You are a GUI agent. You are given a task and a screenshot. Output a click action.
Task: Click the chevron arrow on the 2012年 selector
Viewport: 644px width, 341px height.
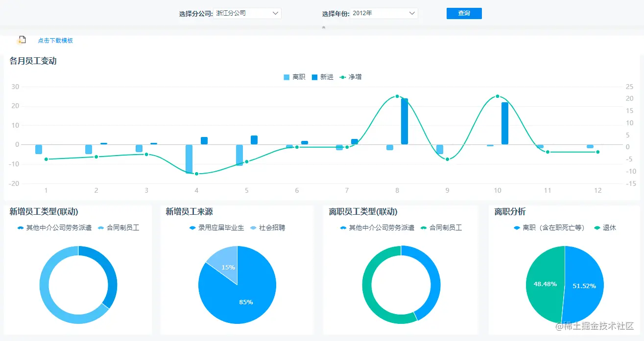pyautogui.click(x=411, y=13)
